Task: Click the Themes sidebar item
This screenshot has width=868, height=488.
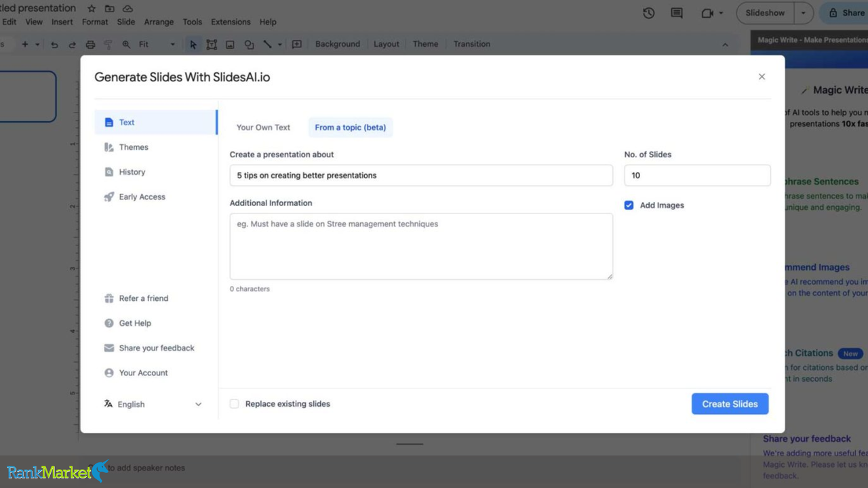Action: (156, 147)
